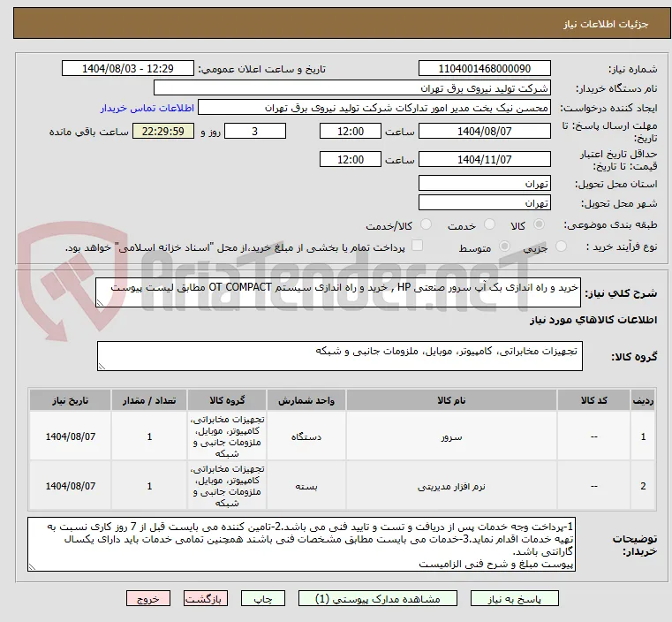Click نرم افزار مدیریتی row date 1404/08/07
This screenshot has width=672, height=622.
tap(71, 486)
